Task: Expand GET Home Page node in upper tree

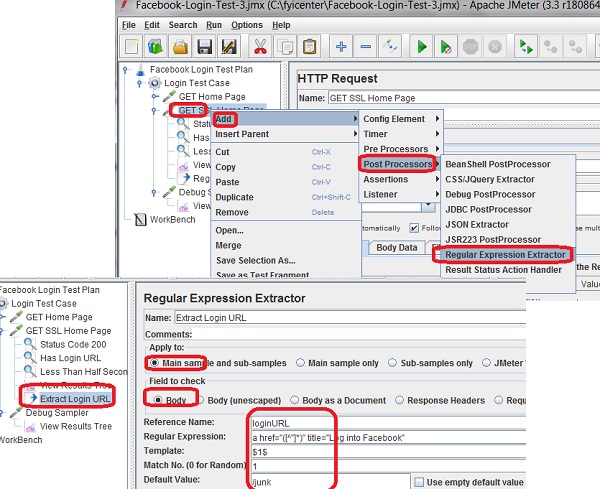Action: pos(154,96)
